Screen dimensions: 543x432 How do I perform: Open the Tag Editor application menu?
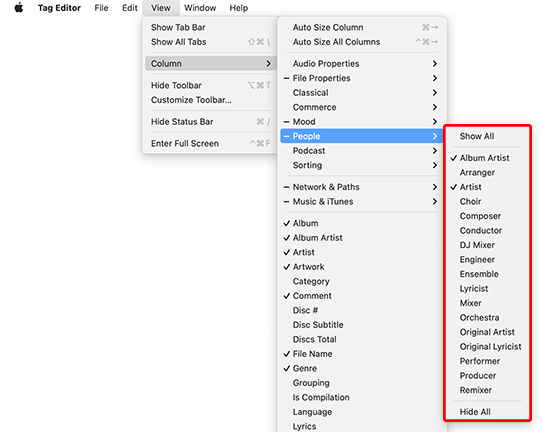coord(59,8)
